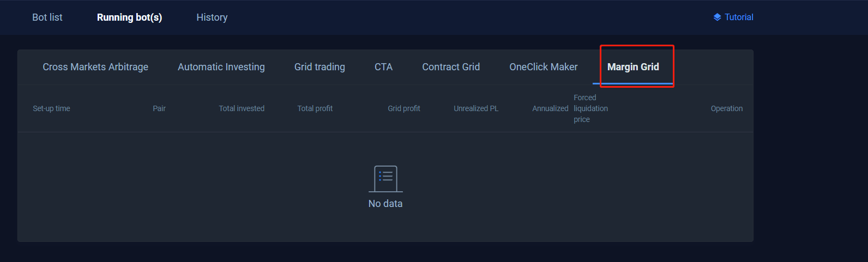Screen dimensions: 868x262
Task: Open the OneClick Maker tab
Action: (x=544, y=67)
